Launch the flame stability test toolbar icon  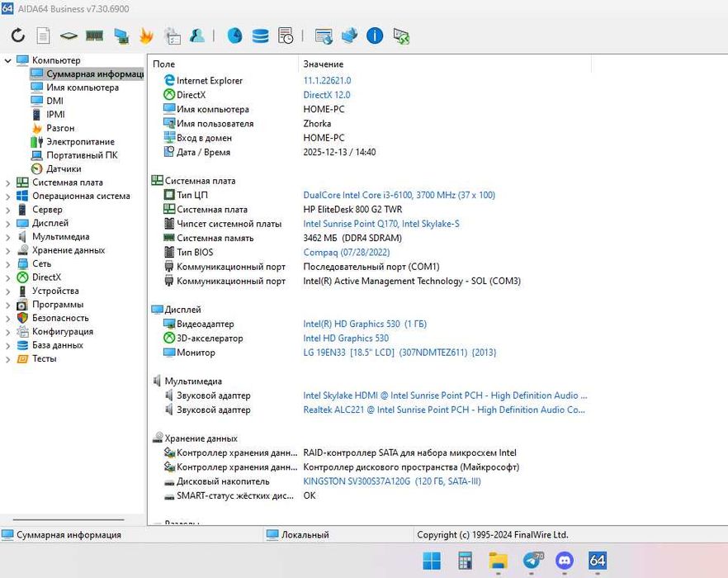146,36
